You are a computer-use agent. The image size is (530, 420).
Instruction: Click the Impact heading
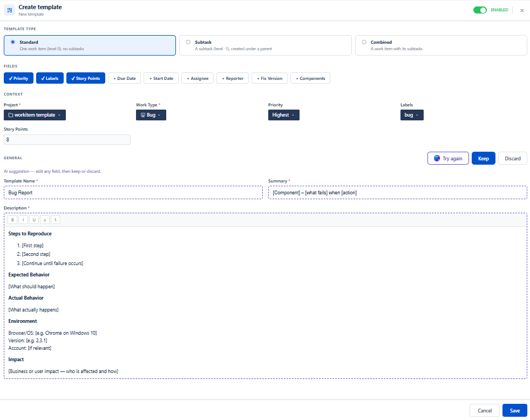[16, 360]
